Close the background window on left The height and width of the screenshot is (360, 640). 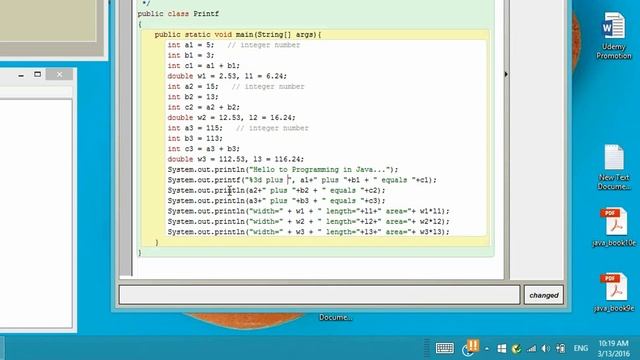click(x=60, y=74)
